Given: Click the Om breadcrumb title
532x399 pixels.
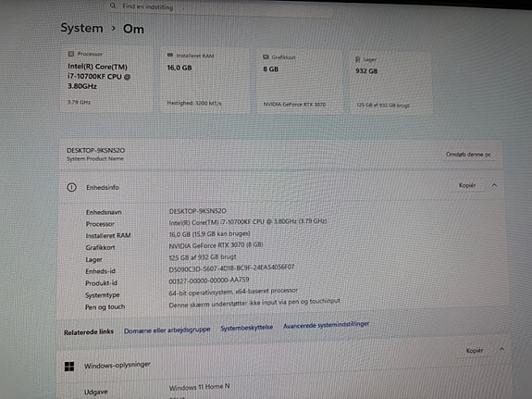Looking at the screenshot, I should coord(133,30).
